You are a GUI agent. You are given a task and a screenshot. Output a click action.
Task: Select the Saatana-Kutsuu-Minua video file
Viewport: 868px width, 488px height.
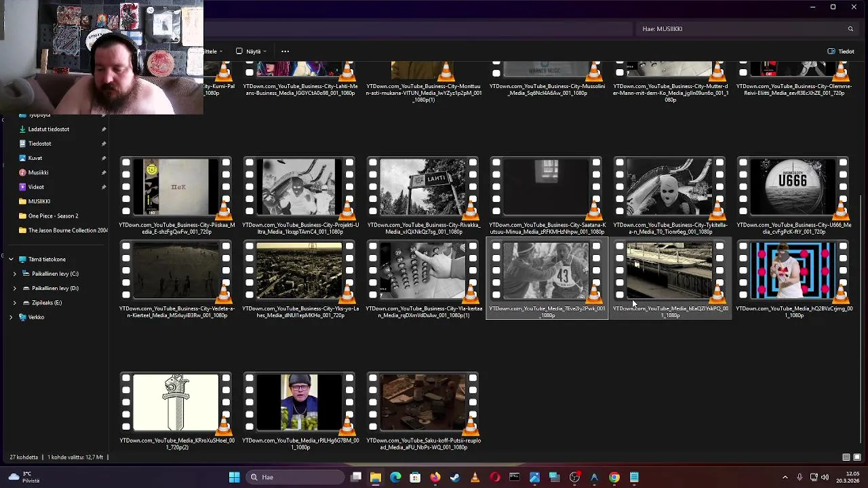[547, 197]
